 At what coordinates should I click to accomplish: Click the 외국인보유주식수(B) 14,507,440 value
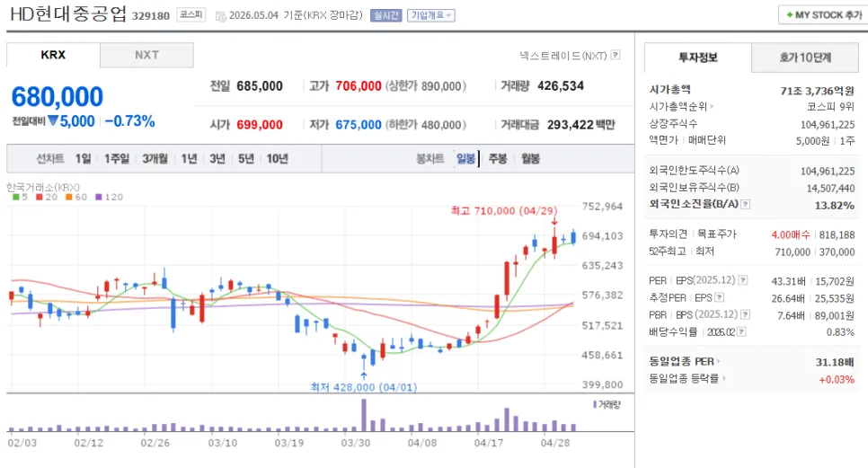point(830,189)
